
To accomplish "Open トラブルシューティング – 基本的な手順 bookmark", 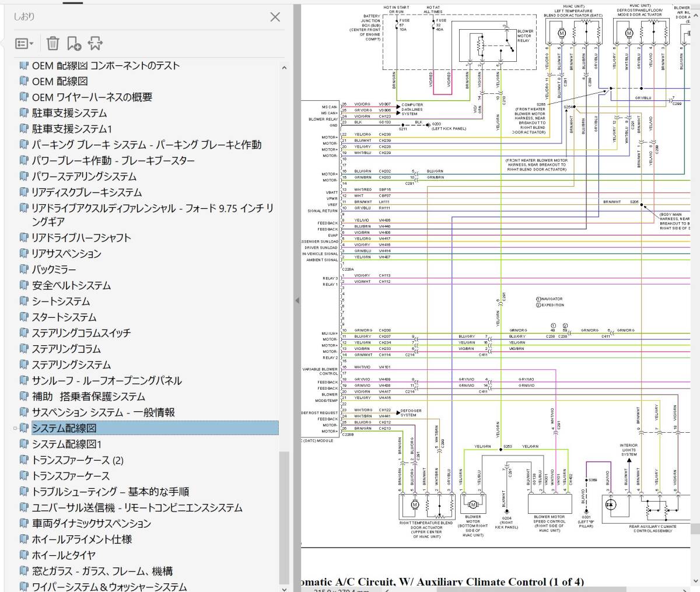I will (x=110, y=492).
